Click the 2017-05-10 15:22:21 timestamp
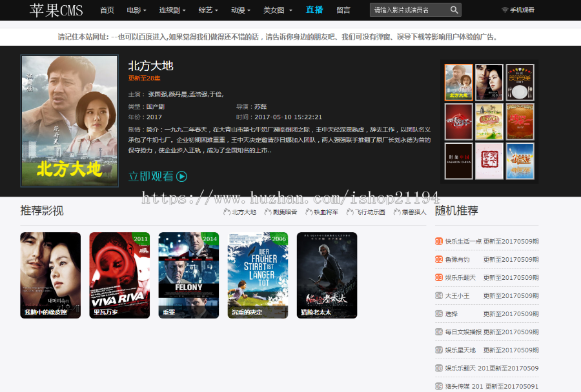The image size is (581, 392). 289,117
